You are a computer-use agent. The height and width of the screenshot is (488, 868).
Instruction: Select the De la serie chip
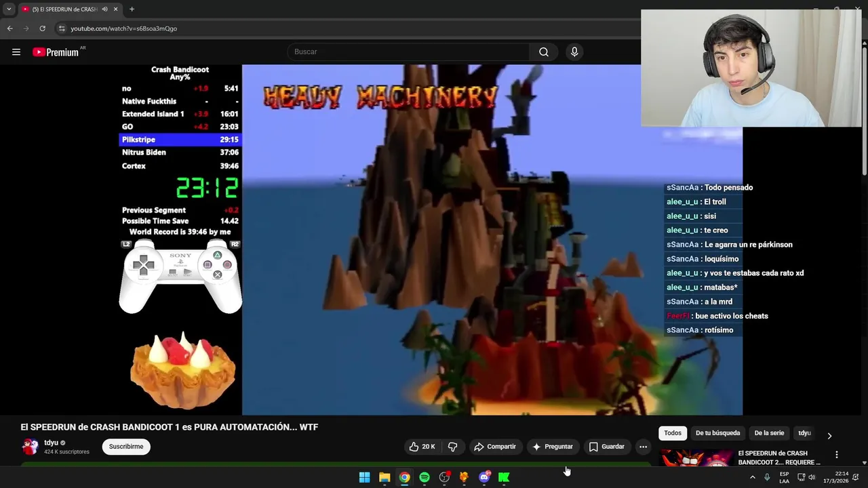(769, 433)
